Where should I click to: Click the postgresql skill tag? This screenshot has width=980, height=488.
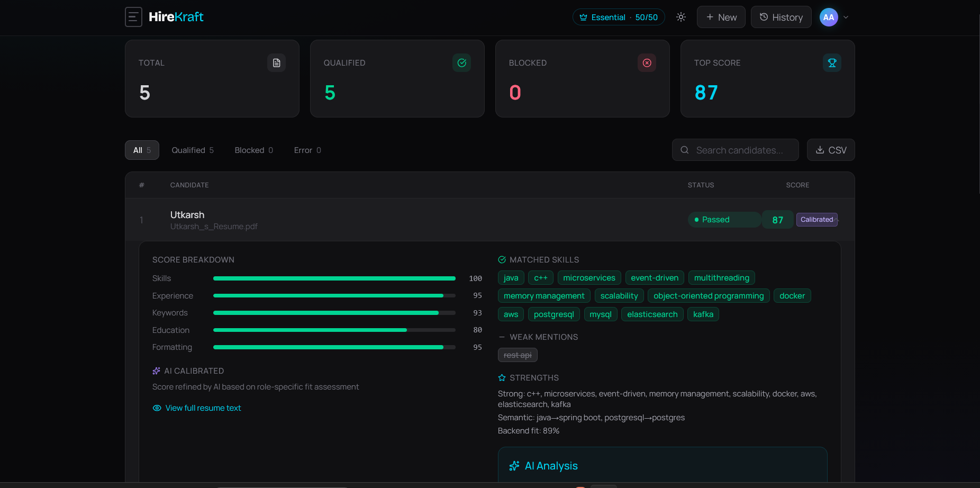(554, 314)
